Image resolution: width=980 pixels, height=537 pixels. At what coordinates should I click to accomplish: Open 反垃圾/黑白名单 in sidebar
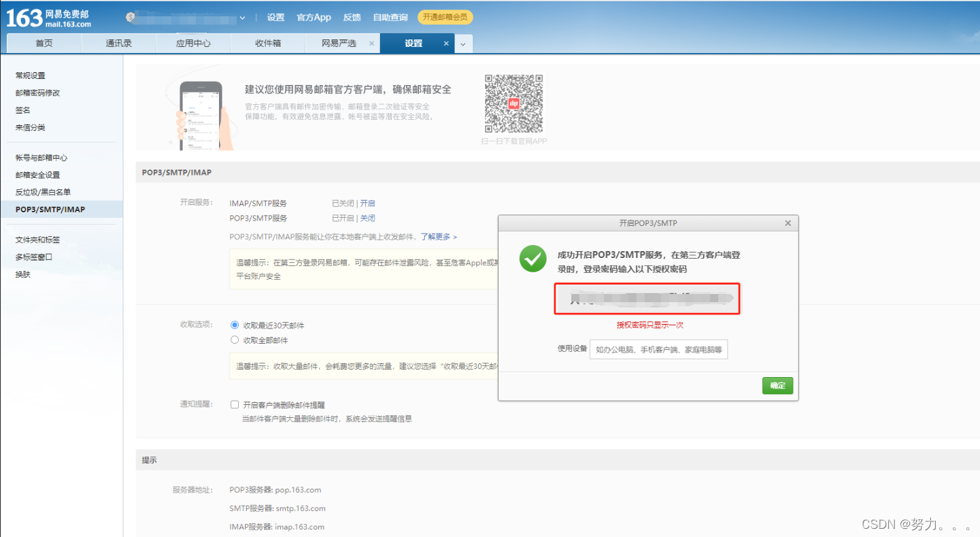click(43, 192)
